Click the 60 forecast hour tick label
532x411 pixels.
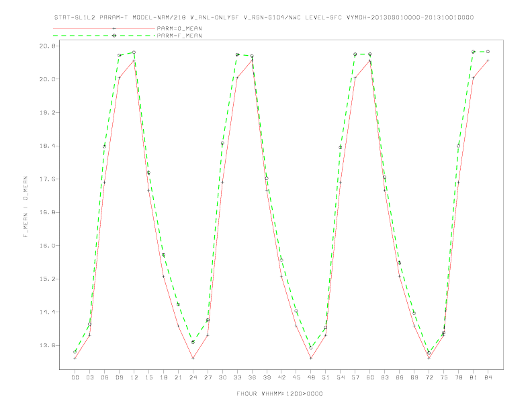click(x=370, y=377)
